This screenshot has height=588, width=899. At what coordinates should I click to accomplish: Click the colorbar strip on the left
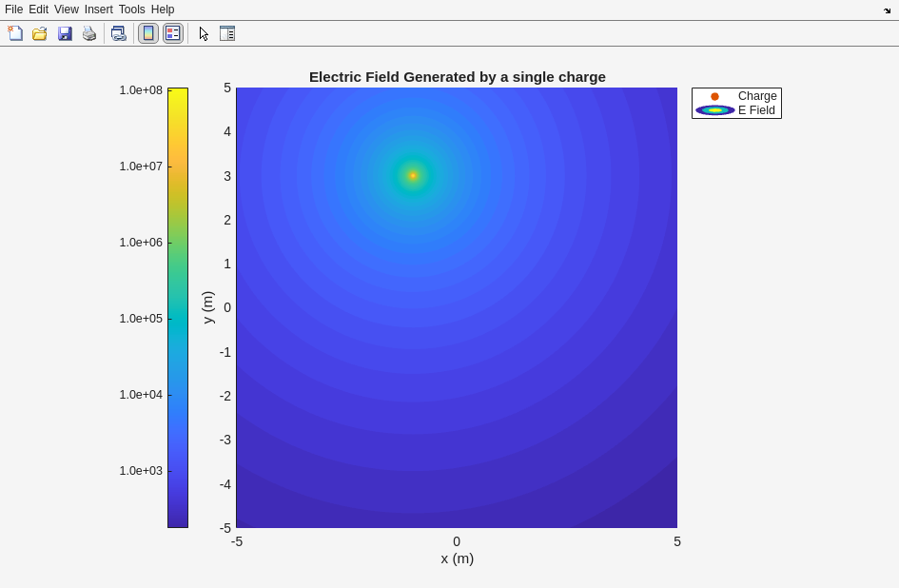[178, 307]
